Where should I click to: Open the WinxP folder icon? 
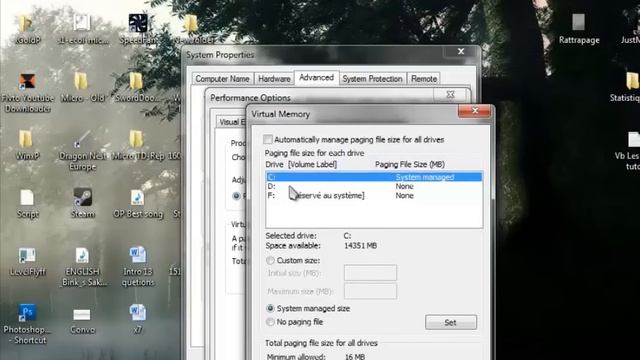[x=26, y=139]
